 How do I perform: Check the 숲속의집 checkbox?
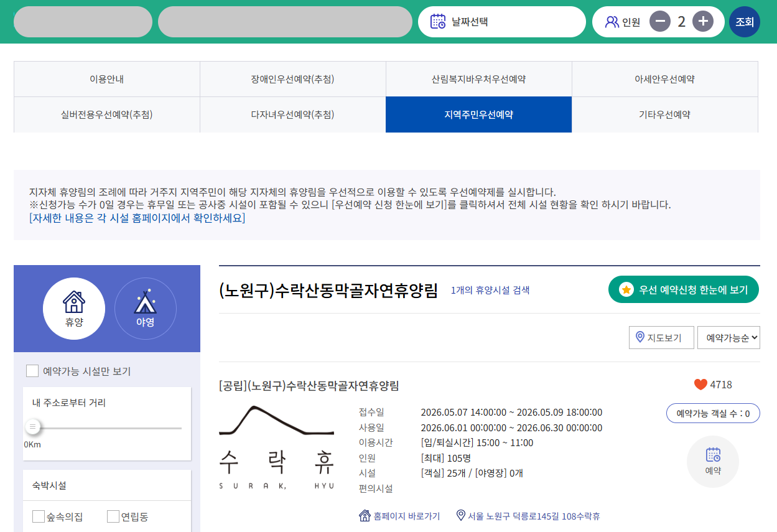[39, 516]
